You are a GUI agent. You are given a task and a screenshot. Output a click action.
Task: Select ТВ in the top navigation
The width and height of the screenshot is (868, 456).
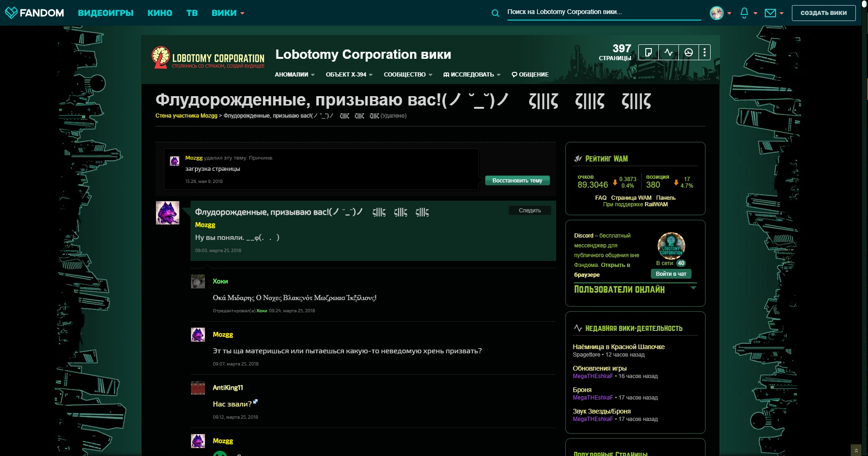coord(192,13)
